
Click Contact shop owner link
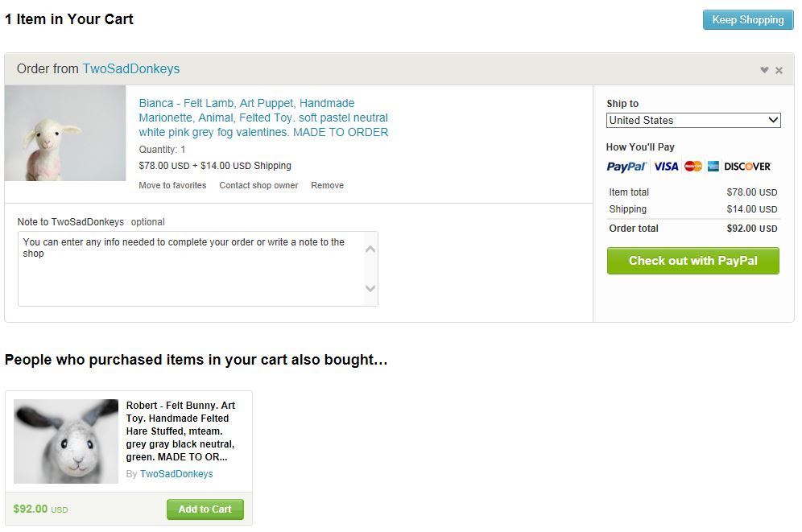258,185
